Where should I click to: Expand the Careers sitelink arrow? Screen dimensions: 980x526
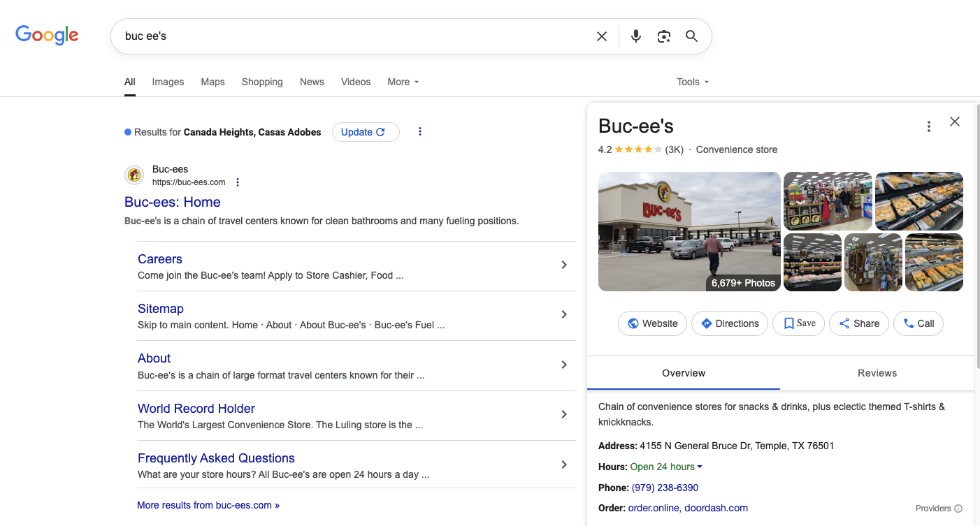click(x=564, y=265)
